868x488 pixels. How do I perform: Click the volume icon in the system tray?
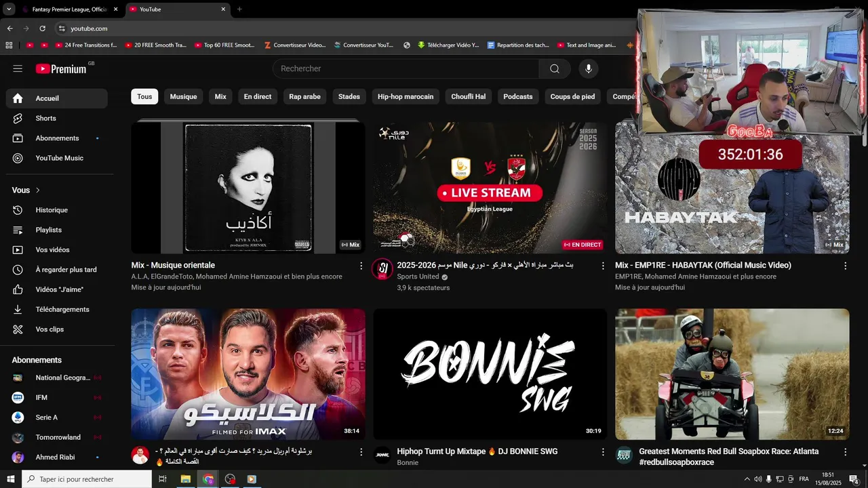[x=757, y=479]
